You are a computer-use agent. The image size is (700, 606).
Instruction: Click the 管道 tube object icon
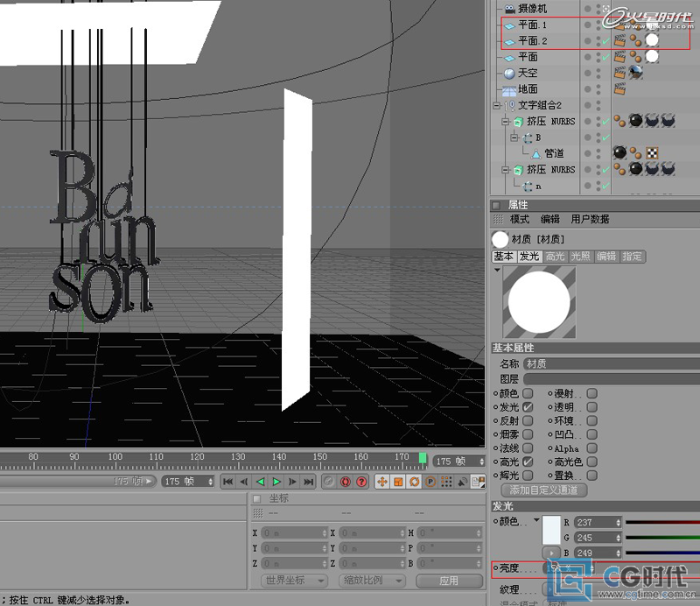536,154
